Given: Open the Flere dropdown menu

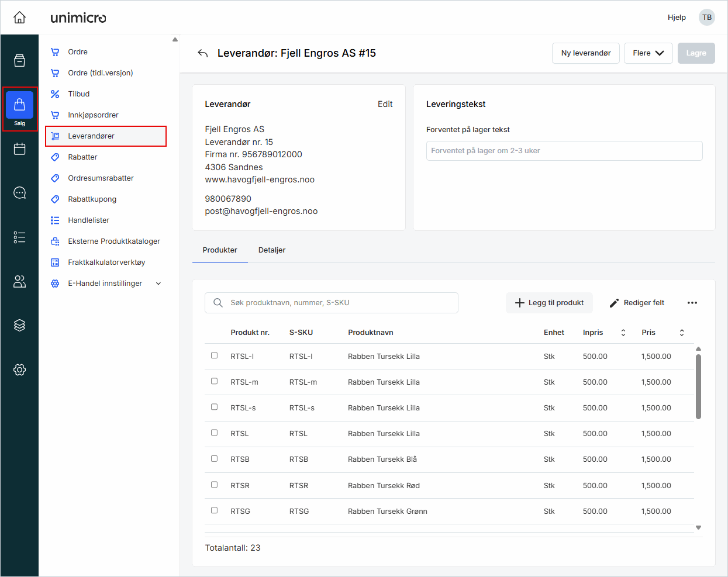Looking at the screenshot, I should coord(648,53).
